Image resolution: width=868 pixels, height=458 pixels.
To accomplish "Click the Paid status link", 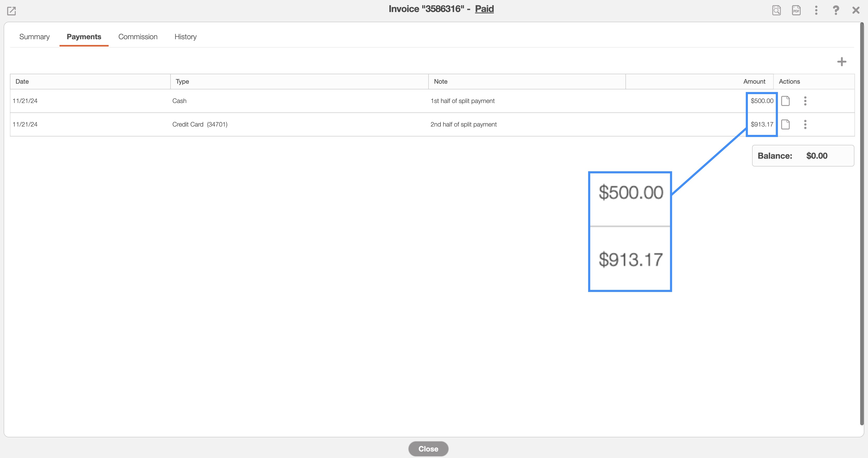I will click(x=484, y=9).
